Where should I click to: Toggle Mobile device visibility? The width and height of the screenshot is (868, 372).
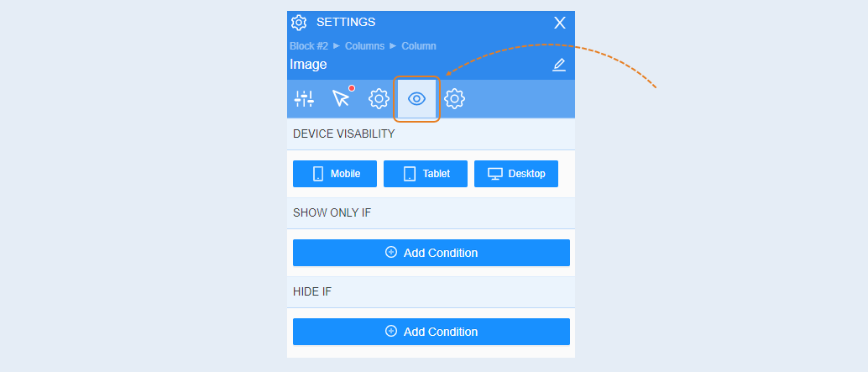335,174
